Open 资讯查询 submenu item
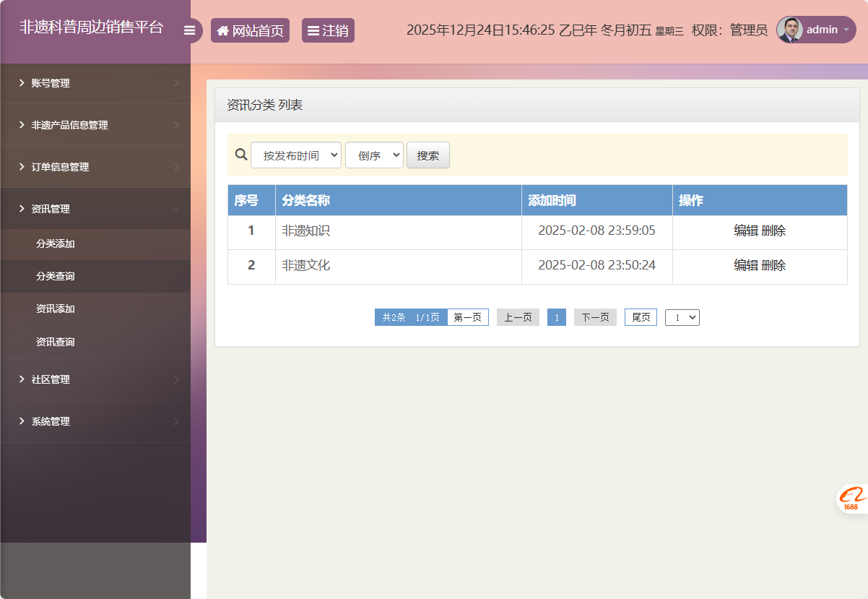868x599 pixels. click(x=95, y=342)
